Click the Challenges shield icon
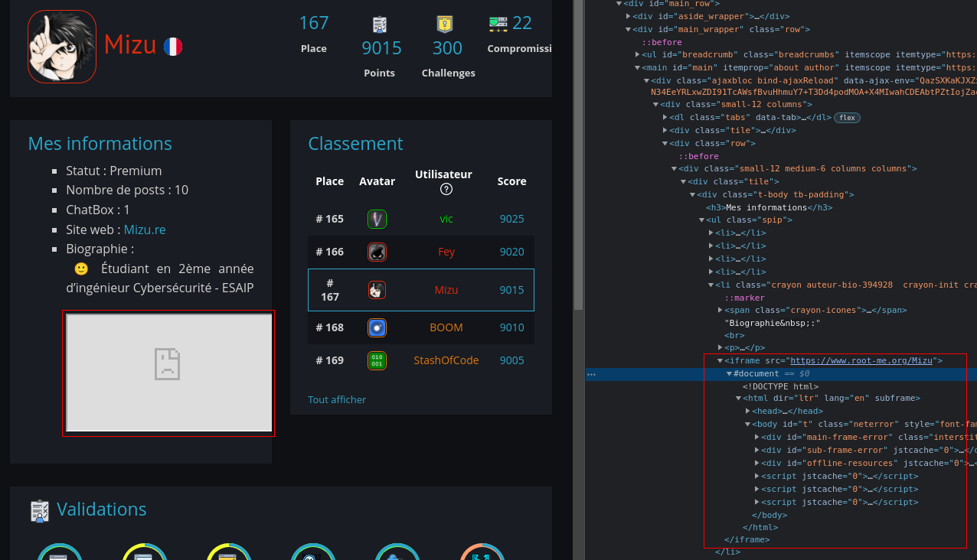Viewport: 977px width, 560px height. tap(445, 24)
